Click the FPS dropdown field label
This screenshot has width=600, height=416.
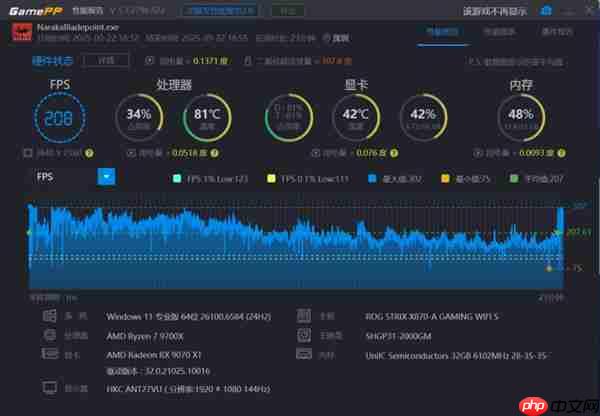pos(45,177)
